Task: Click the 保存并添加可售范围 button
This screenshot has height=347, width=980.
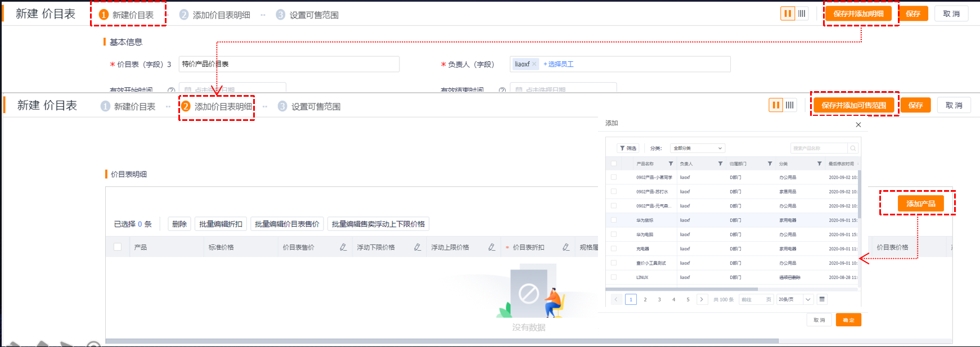Action: tap(853, 105)
